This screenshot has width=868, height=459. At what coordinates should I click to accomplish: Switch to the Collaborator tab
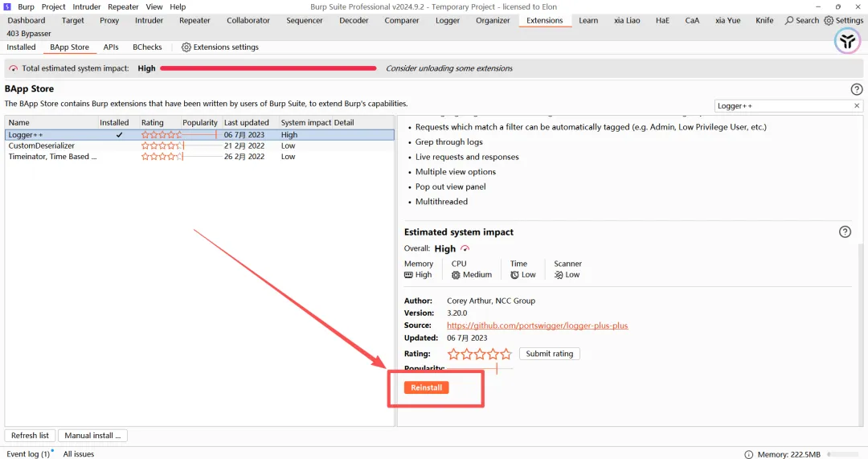(x=248, y=20)
